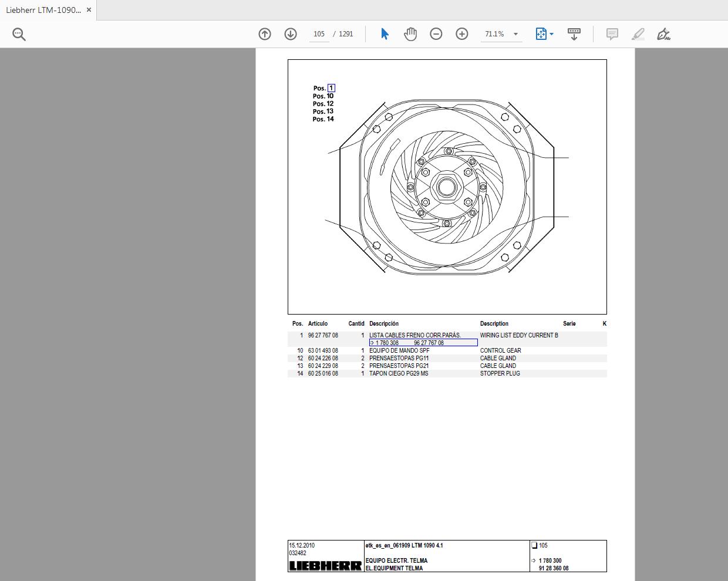Click the scrolling mode keyboard-arrow icon
This screenshot has height=581, width=728.
coord(574,34)
